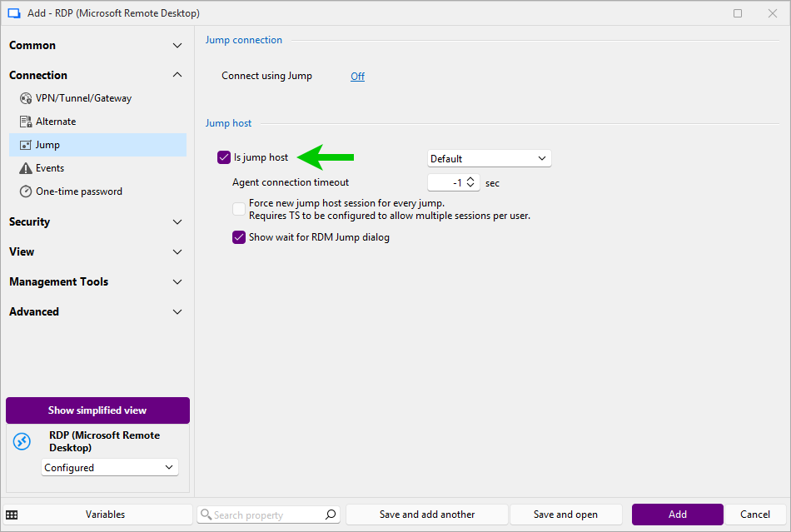The image size is (791, 532).
Task: Open the Configured status dropdown
Action: (x=110, y=468)
